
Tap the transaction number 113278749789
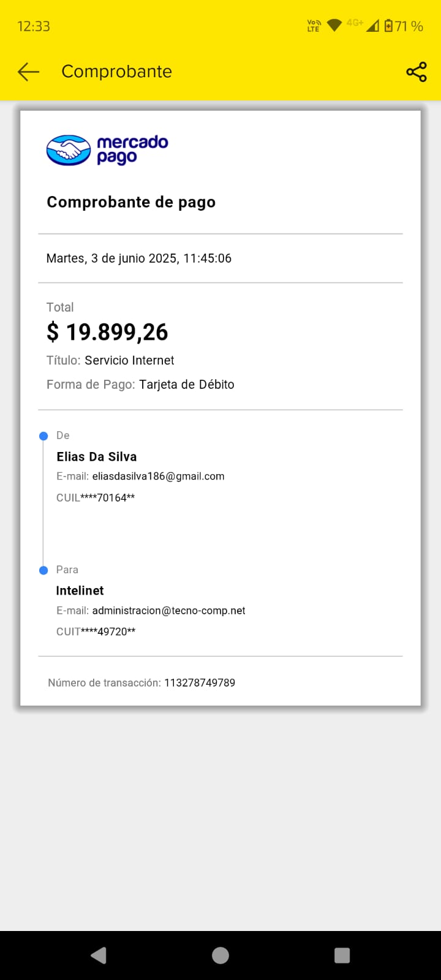(200, 683)
